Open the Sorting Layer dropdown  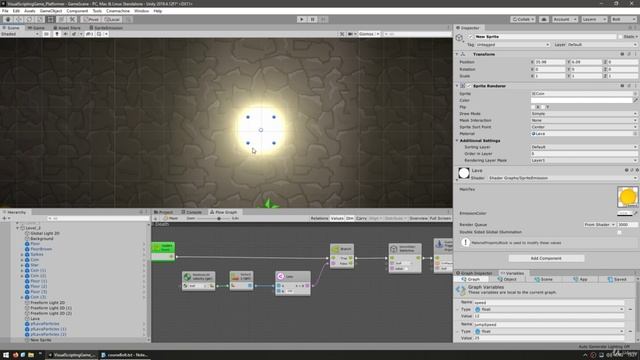pos(584,147)
